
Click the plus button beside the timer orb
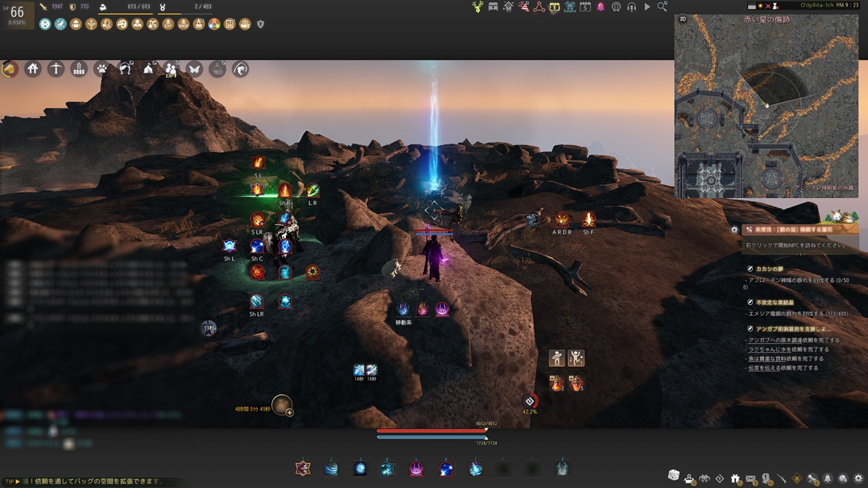tap(290, 412)
